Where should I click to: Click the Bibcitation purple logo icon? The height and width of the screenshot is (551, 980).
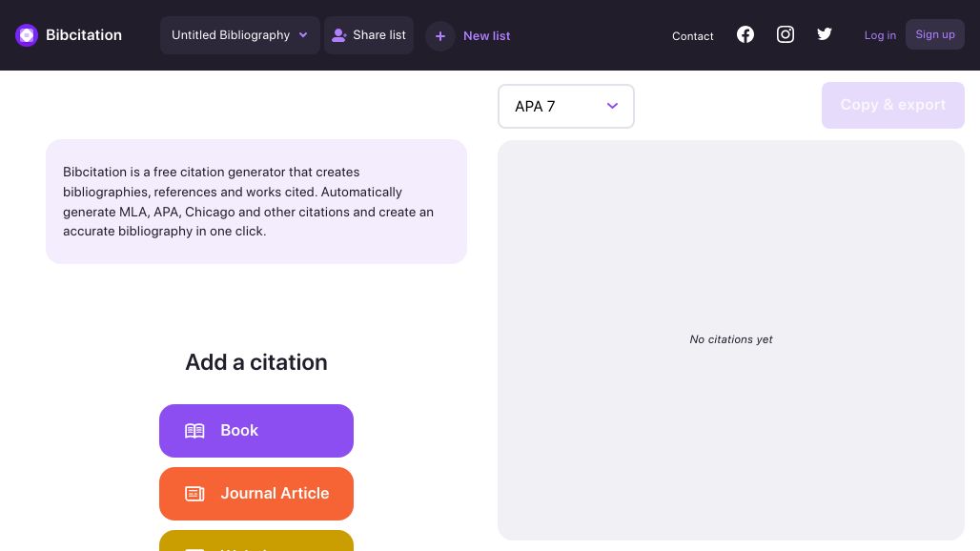point(27,35)
